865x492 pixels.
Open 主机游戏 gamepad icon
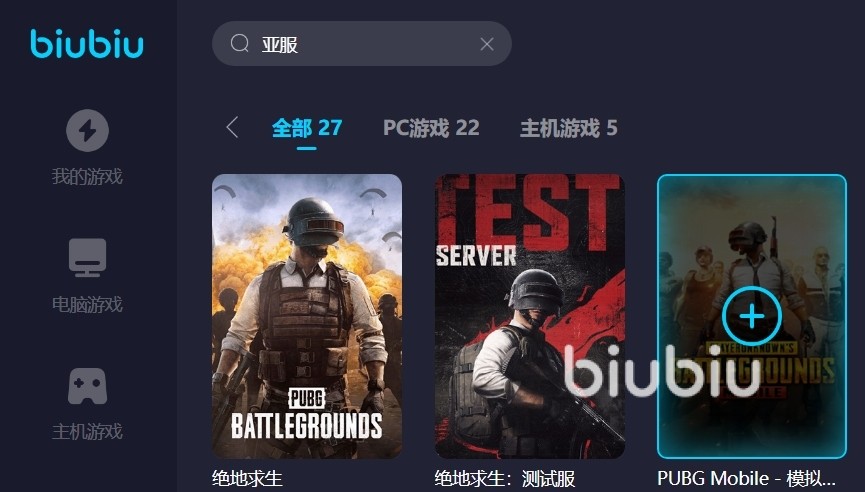click(87, 386)
